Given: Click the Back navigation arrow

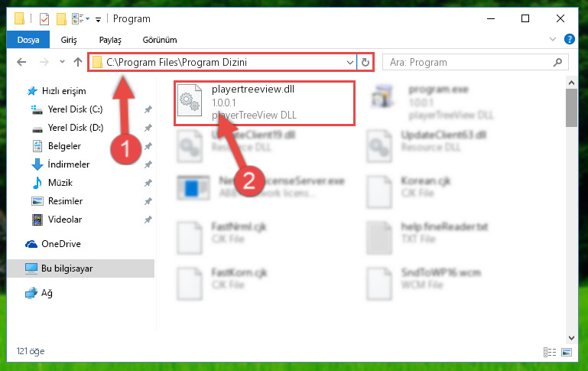Looking at the screenshot, I should point(21,62).
